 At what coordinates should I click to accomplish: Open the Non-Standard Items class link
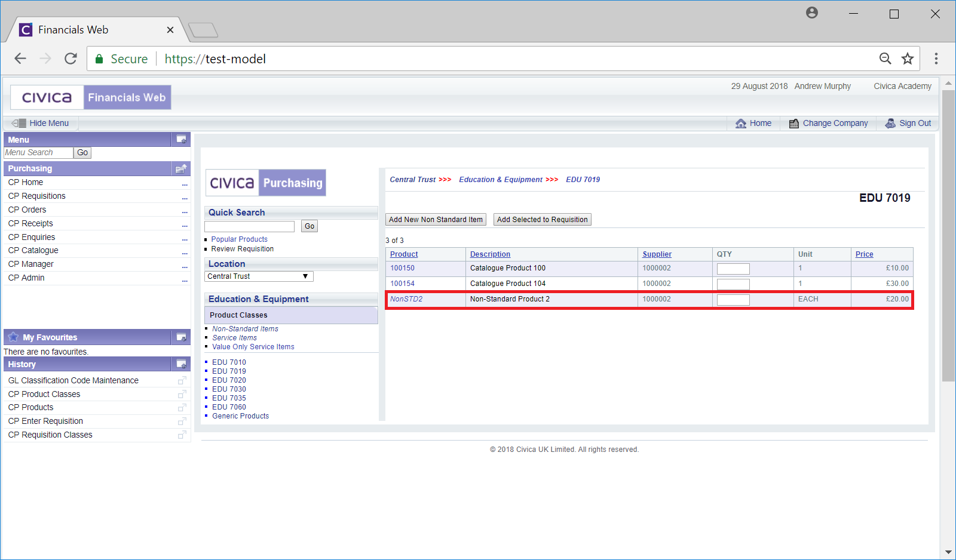click(245, 329)
